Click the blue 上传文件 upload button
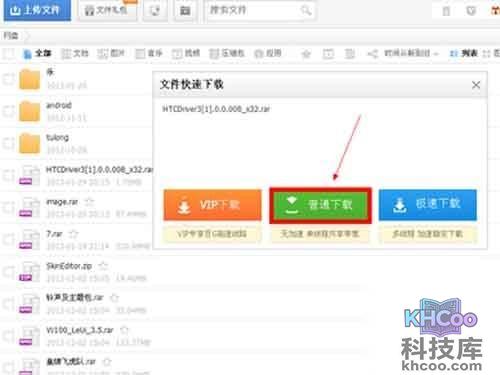This screenshot has width=500, height=375. click(x=37, y=10)
